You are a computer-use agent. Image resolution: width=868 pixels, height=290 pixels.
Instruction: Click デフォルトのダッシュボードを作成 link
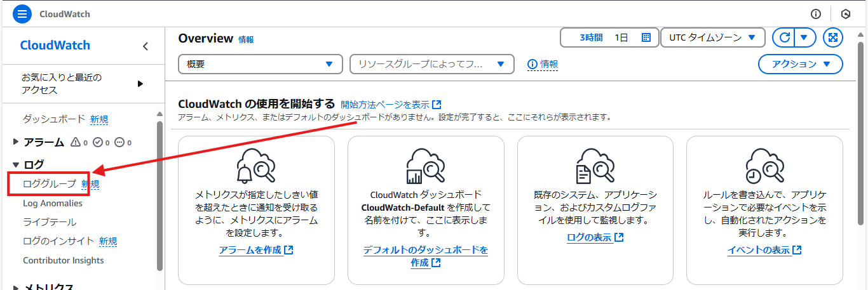[426, 256]
